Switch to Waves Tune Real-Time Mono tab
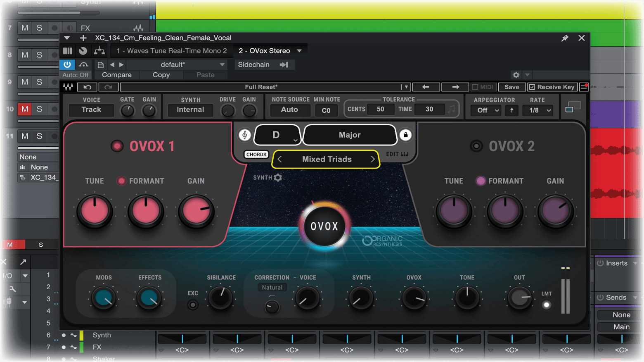644x362 pixels. click(x=171, y=51)
